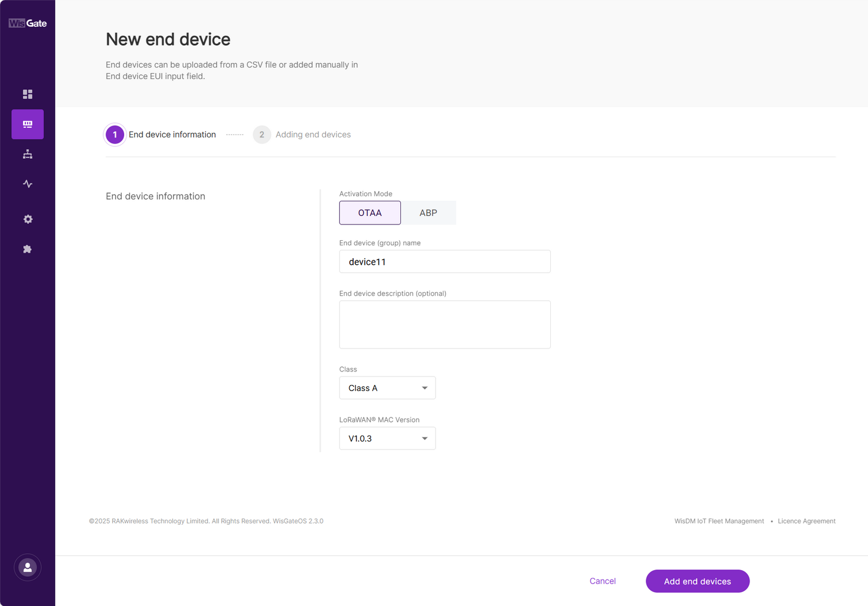Open Settings from the sidebar gear icon
This screenshot has width=868, height=606.
pyautogui.click(x=27, y=219)
